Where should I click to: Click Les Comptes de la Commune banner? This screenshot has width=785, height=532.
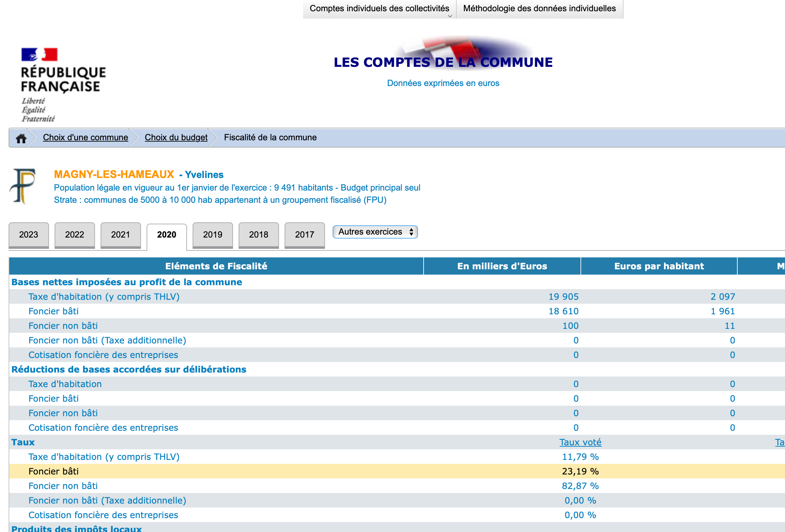click(x=443, y=62)
